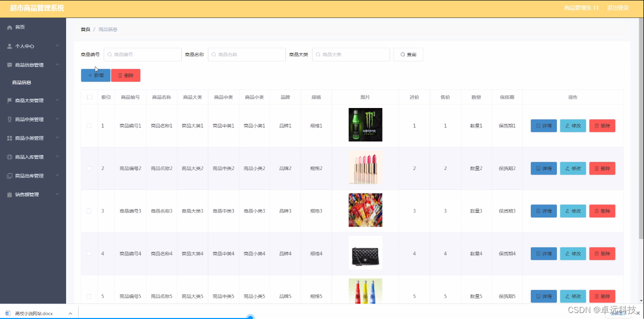Check the select-all checkbox in table header

[x=89, y=97]
